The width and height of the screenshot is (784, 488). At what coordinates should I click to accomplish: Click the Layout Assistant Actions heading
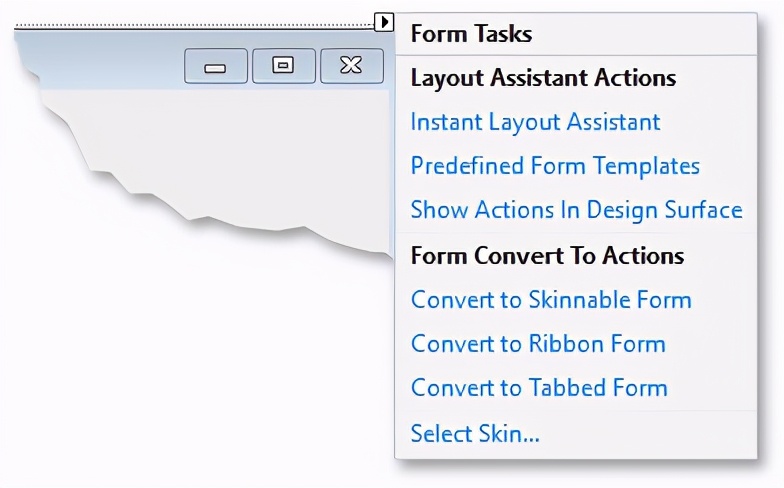[x=543, y=78]
